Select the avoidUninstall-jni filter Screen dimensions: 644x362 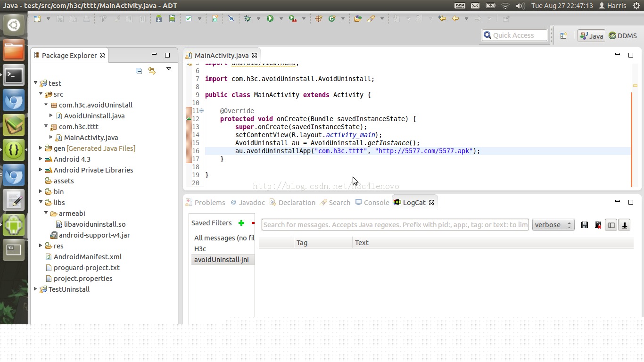point(223,260)
